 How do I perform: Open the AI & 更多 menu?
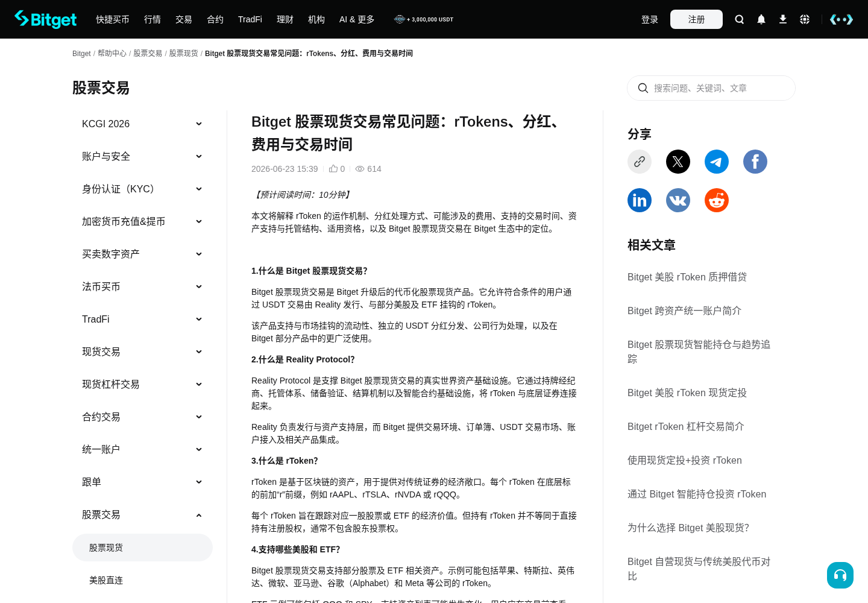pos(357,19)
